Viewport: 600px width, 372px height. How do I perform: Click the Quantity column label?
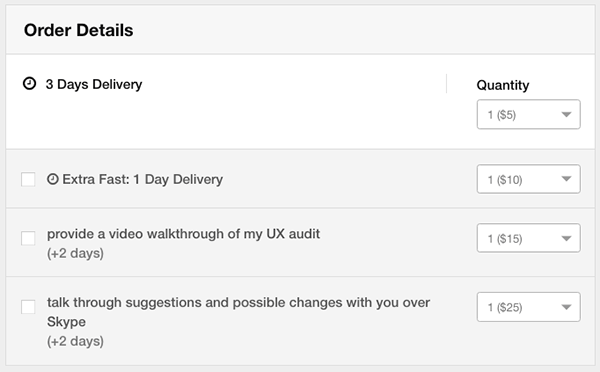pyautogui.click(x=503, y=85)
